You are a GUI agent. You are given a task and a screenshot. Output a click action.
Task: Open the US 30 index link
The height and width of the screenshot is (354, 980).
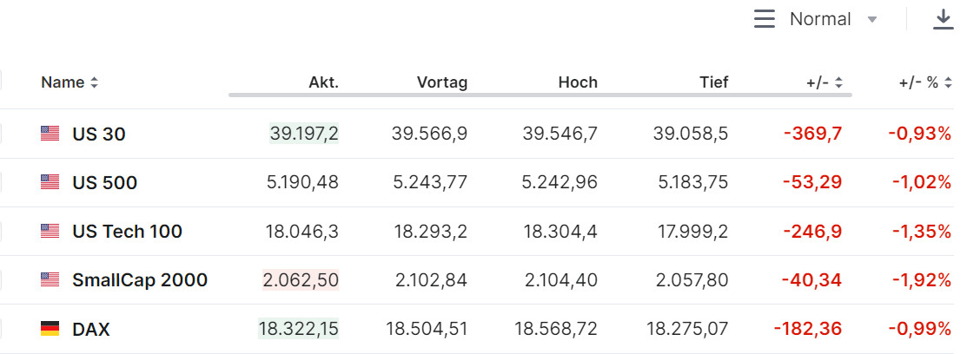(99, 134)
